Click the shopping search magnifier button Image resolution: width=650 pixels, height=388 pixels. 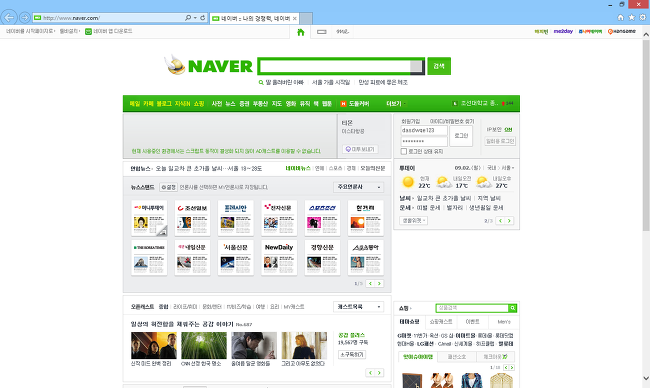point(512,308)
